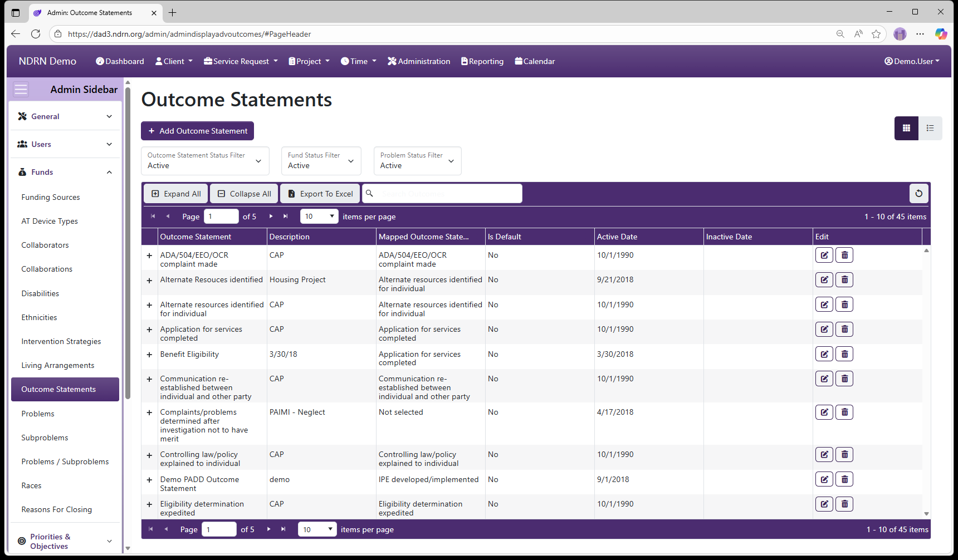The image size is (958, 560).
Task: Delete the Benefit Eligibility outcome statement
Action: [x=844, y=354]
